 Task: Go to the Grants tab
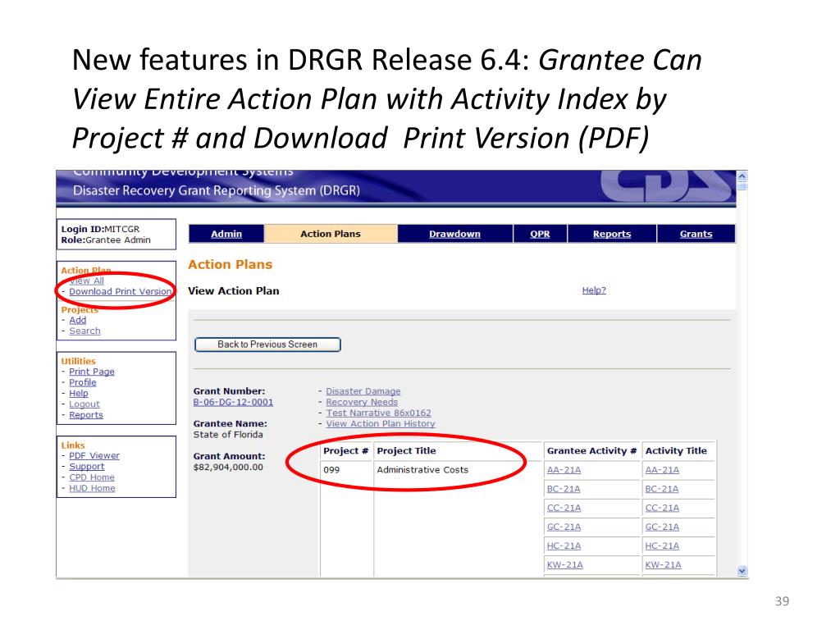click(x=696, y=234)
